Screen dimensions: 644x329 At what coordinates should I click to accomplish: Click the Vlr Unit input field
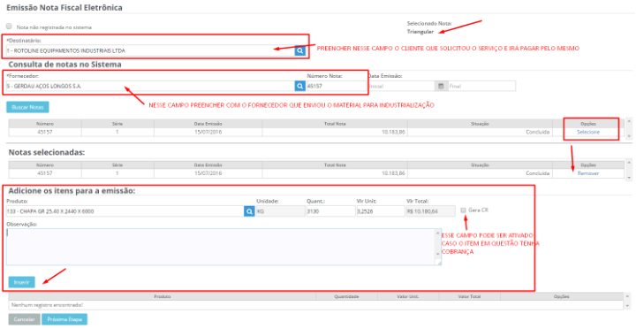point(381,211)
